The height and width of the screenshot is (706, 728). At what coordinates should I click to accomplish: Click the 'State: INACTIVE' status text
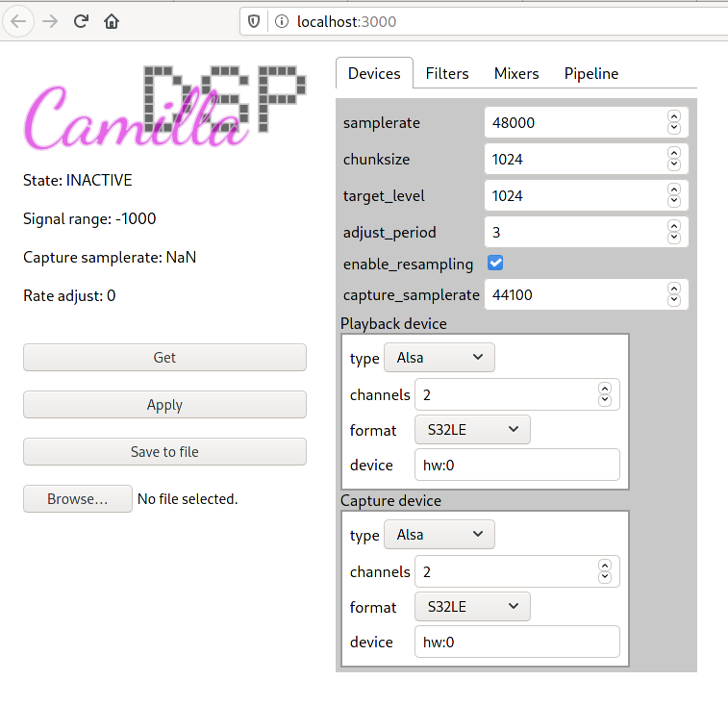78,180
